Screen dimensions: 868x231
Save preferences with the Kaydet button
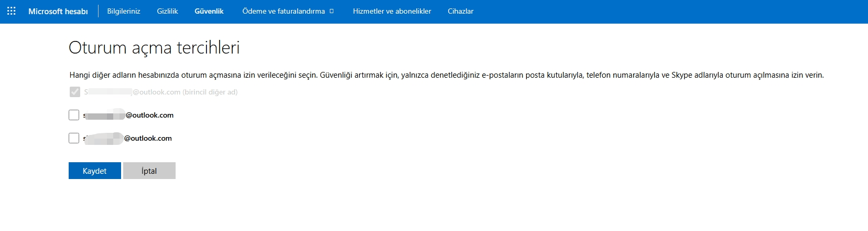point(95,171)
